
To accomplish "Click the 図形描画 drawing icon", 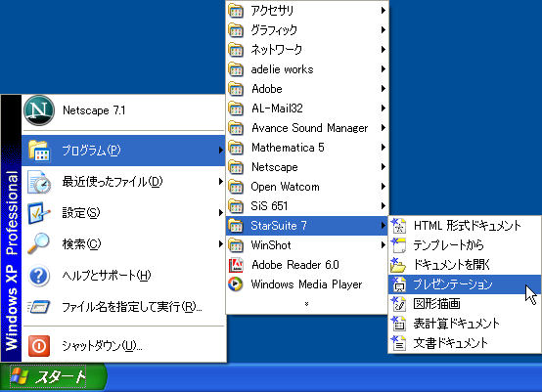I will (398, 304).
